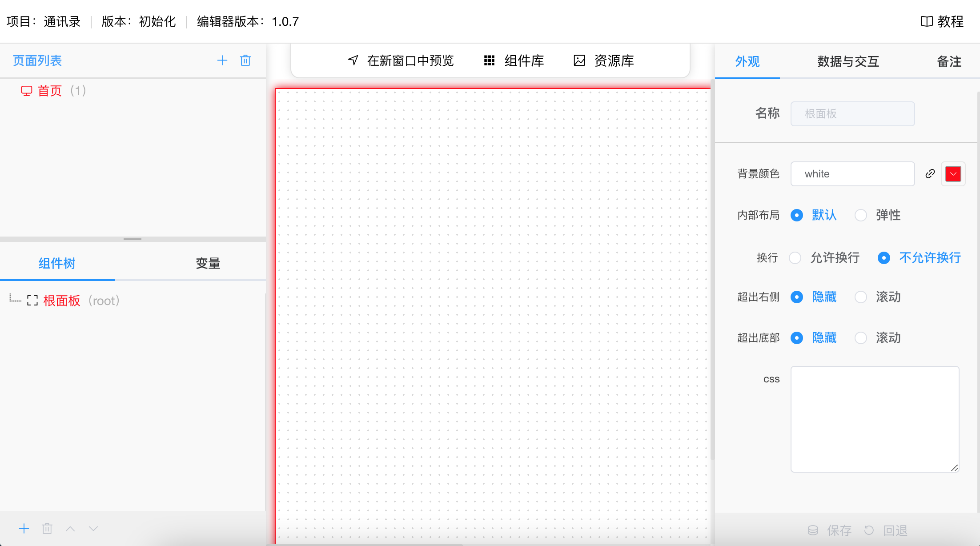Image resolution: width=980 pixels, height=546 pixels.
Task: Open the 组件树 tab
Action: click(57, 263)
